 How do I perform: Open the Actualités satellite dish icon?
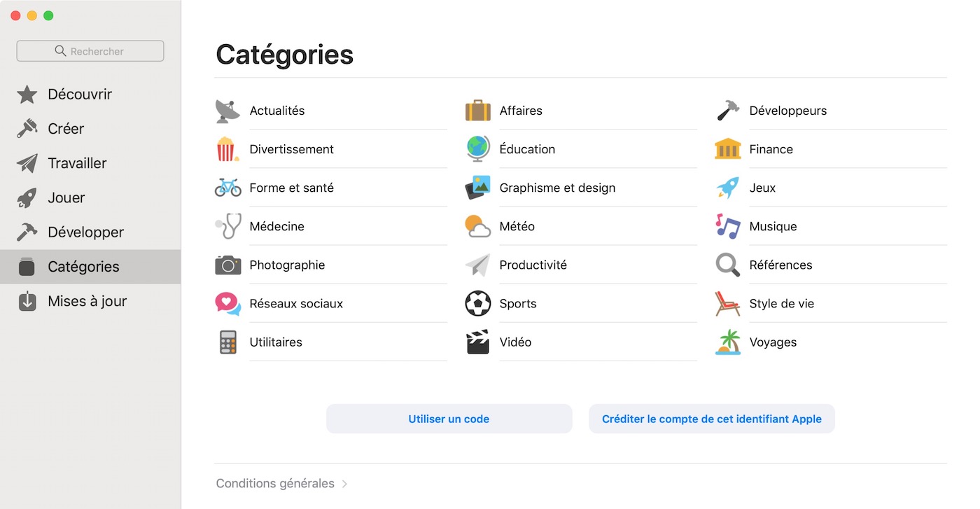pos(227,111)
